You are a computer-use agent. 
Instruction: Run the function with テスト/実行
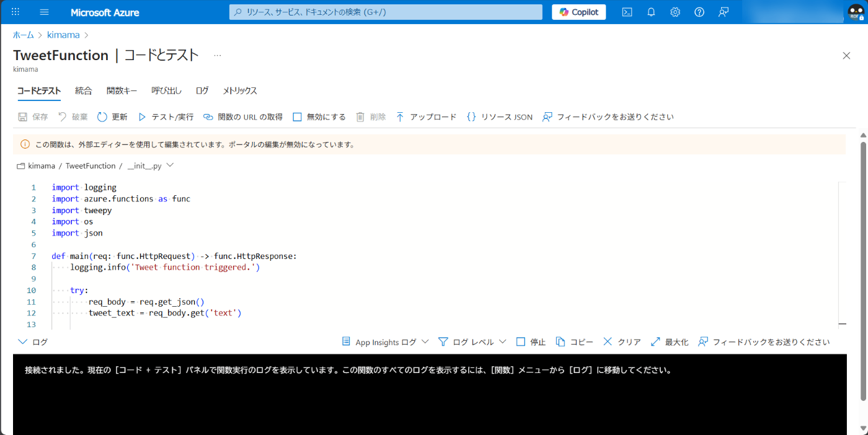coord(165,116)
